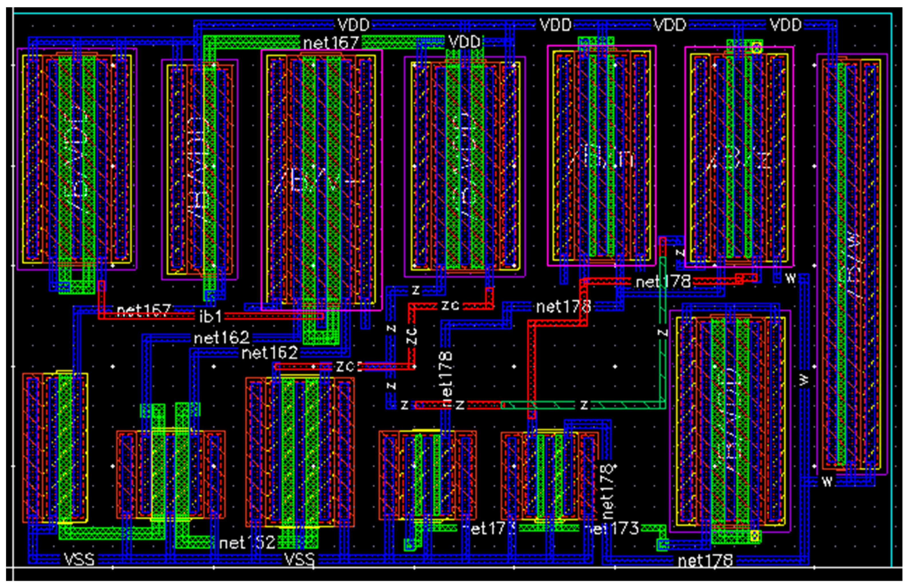Click the net173 label right of small NMOS

(612, 528)
